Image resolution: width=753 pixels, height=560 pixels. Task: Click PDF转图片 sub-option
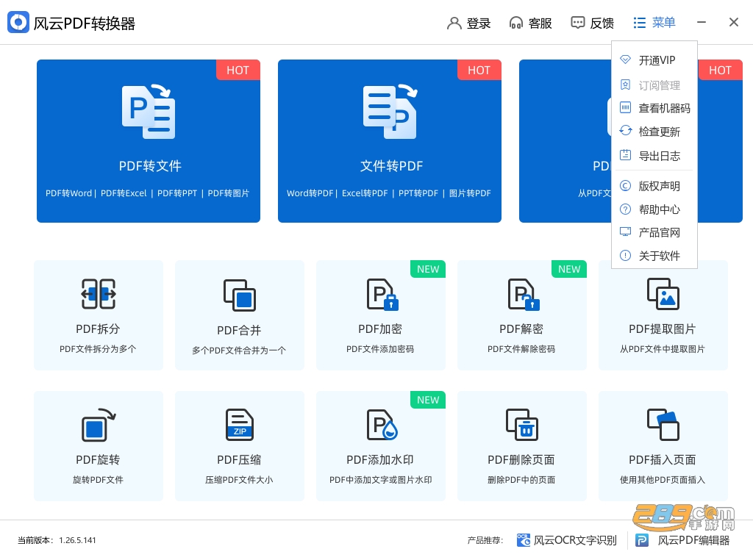point(229,193)
